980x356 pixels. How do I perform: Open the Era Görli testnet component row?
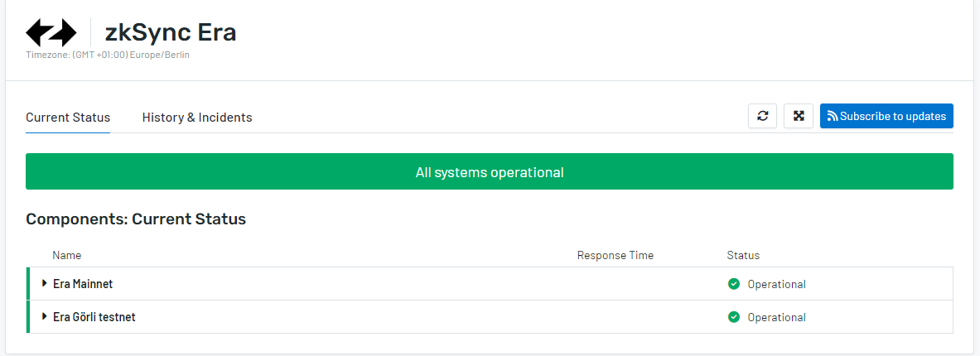94,317
